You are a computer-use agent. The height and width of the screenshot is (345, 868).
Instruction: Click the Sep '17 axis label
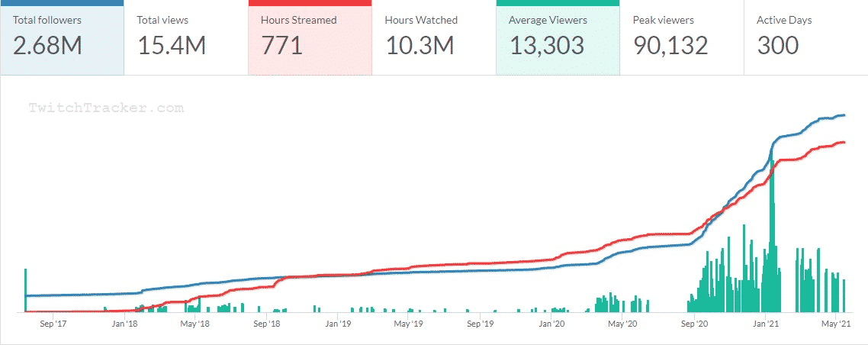(53, 324)
